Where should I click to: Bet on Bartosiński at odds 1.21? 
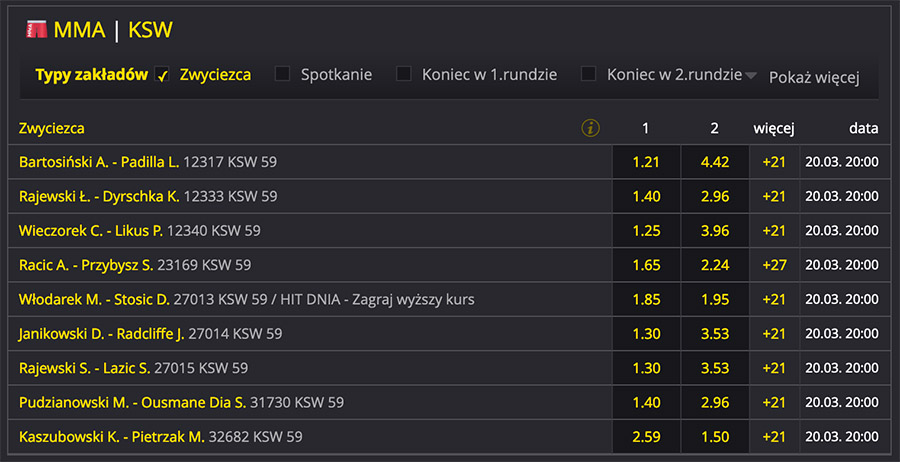pyautogui.click(x=646, y=162)
